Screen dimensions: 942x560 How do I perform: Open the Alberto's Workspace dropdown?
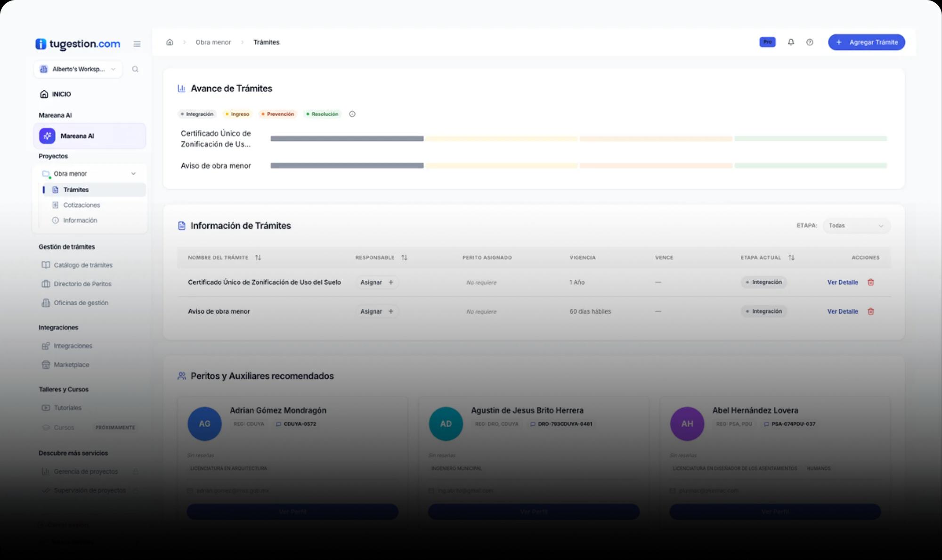point(78,69)
